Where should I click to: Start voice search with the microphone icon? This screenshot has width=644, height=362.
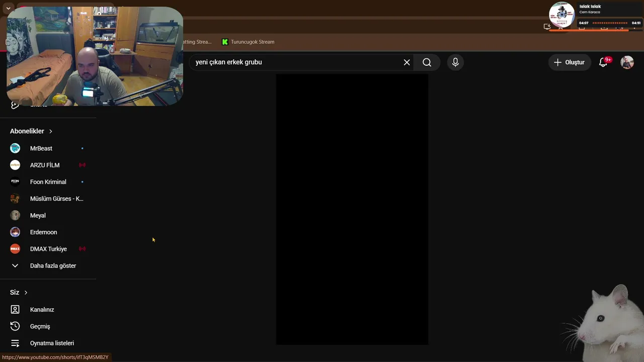[x=455, y=62]
